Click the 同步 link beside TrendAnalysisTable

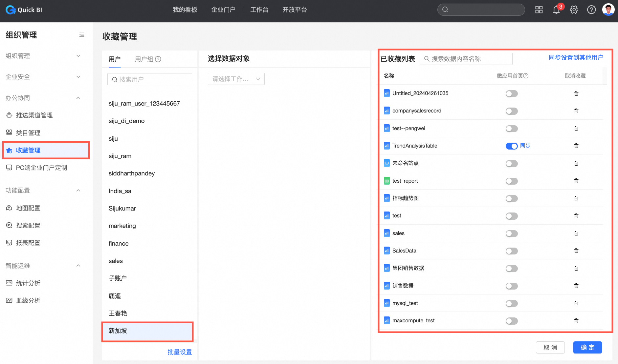pos(525,146)
